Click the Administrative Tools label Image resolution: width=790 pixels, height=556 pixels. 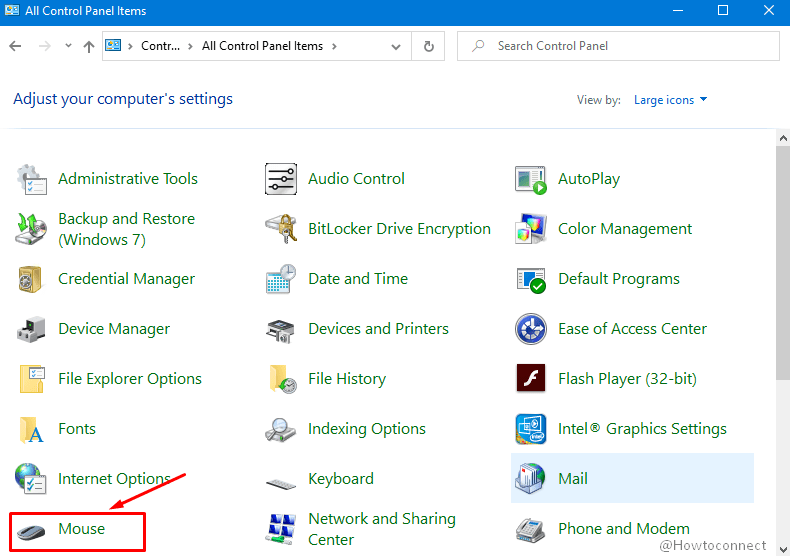point(128,179)
